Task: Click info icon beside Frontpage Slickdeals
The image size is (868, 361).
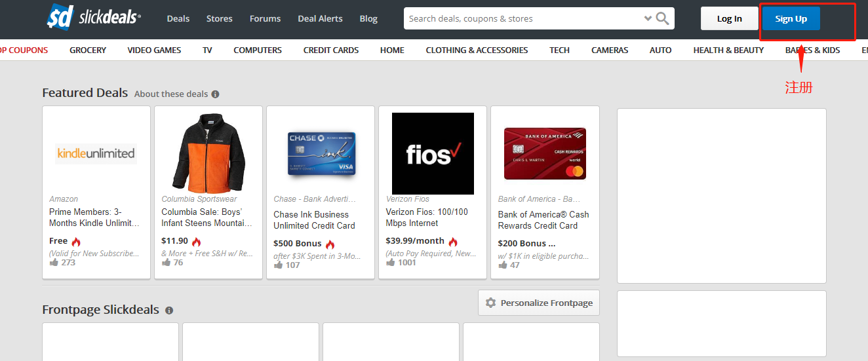Action: pos(169,311)
